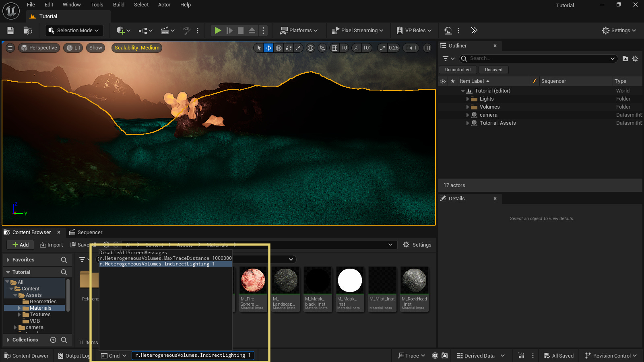Expand the Lights folder in Outliner
The image size is (644, 362).
tap(468, 99)
